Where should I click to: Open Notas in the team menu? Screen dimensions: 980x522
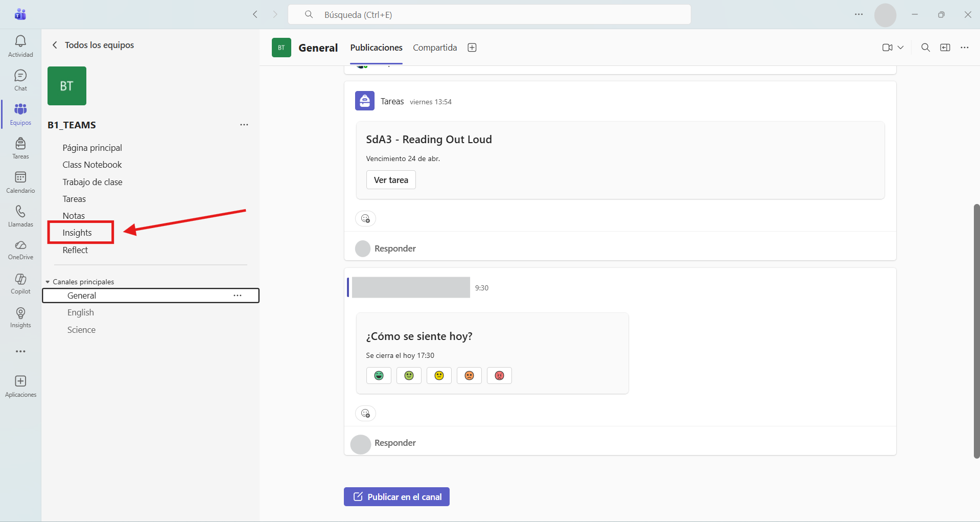(x=74, y=216)
